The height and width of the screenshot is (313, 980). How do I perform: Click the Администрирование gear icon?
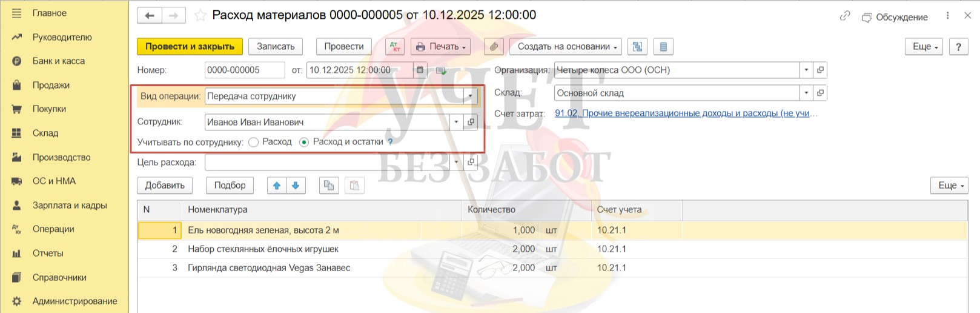[x=17, y=301]
